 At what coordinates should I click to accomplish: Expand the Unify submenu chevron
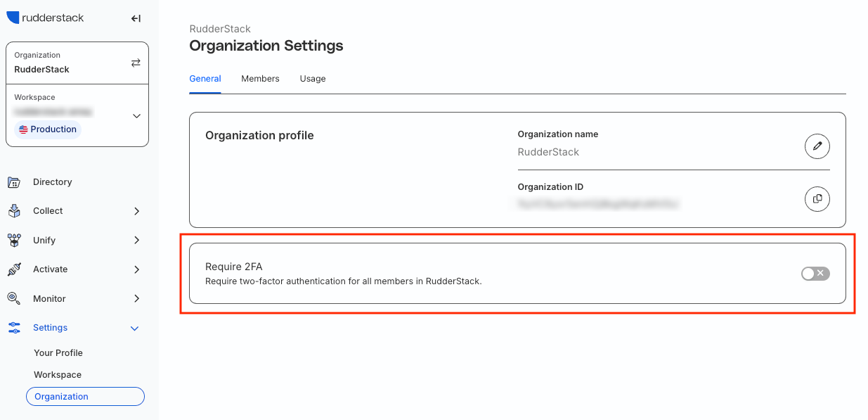pos(137,241)
